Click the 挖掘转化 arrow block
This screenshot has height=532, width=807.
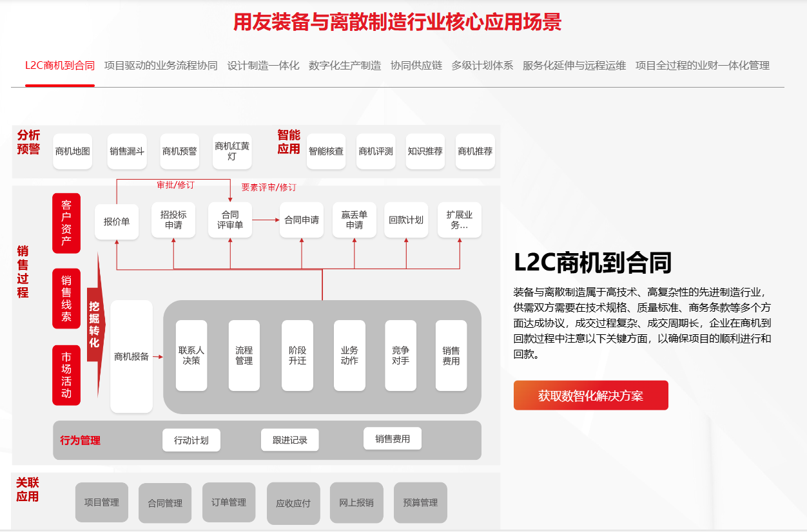pyautogui.click(x=95, y=325)
